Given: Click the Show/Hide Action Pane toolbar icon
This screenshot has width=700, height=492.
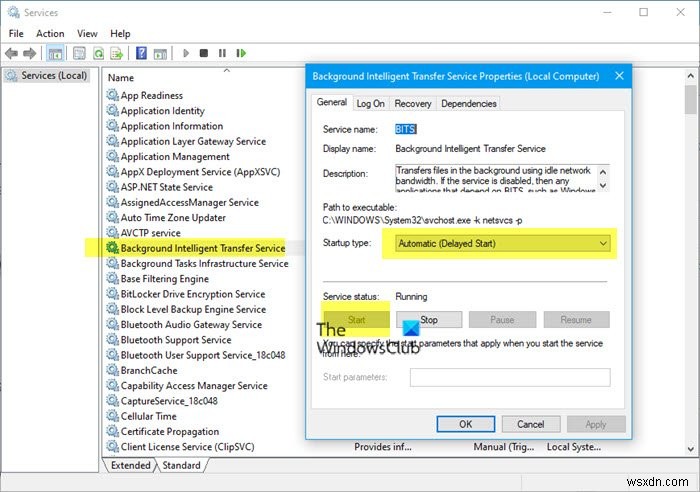Looking at the screenshot, I should coord(160,54).
